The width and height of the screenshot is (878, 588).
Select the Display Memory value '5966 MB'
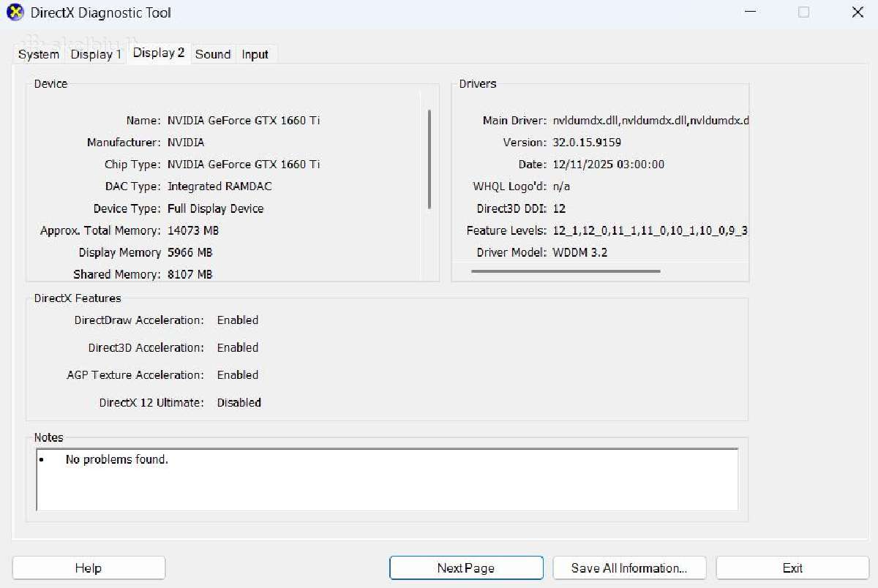click(190, 252)
